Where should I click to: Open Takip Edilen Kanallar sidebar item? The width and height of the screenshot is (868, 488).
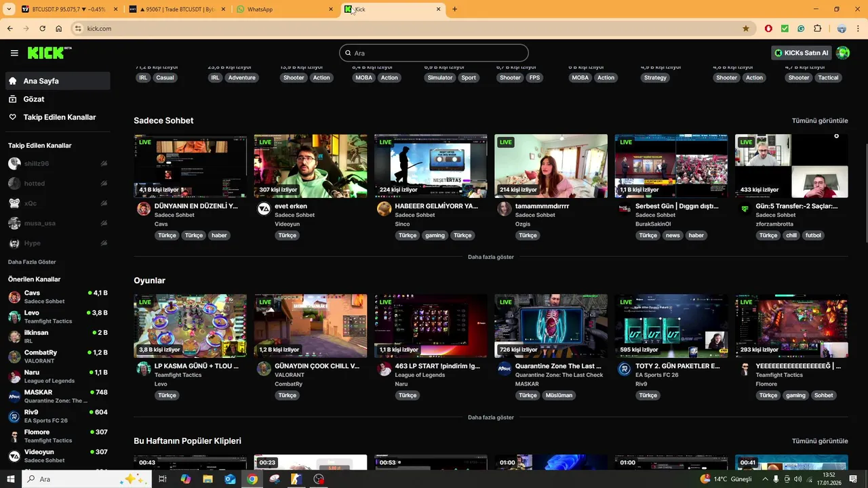[x=58, y=117]
